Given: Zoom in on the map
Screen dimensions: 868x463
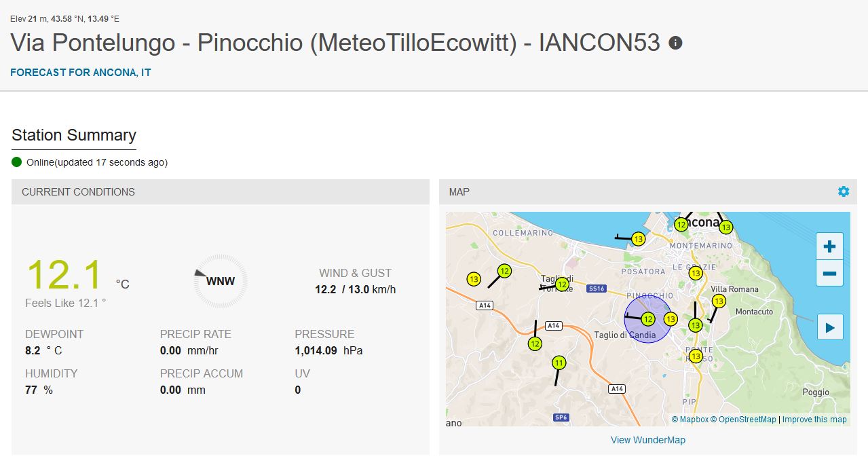Looking at the screenshot, I should pyautogui.click(x=829, y=246).
